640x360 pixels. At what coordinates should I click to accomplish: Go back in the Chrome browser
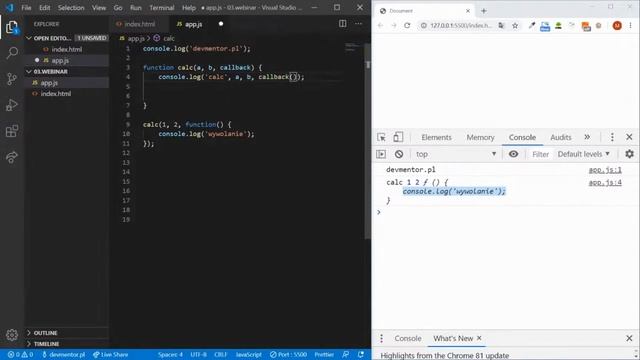point(380,25)
